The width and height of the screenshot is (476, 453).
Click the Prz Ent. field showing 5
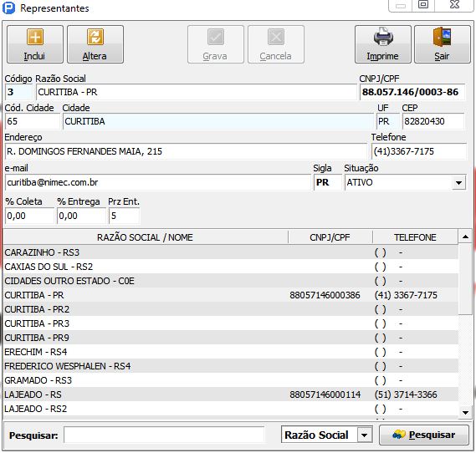click(x=124, y=216)
